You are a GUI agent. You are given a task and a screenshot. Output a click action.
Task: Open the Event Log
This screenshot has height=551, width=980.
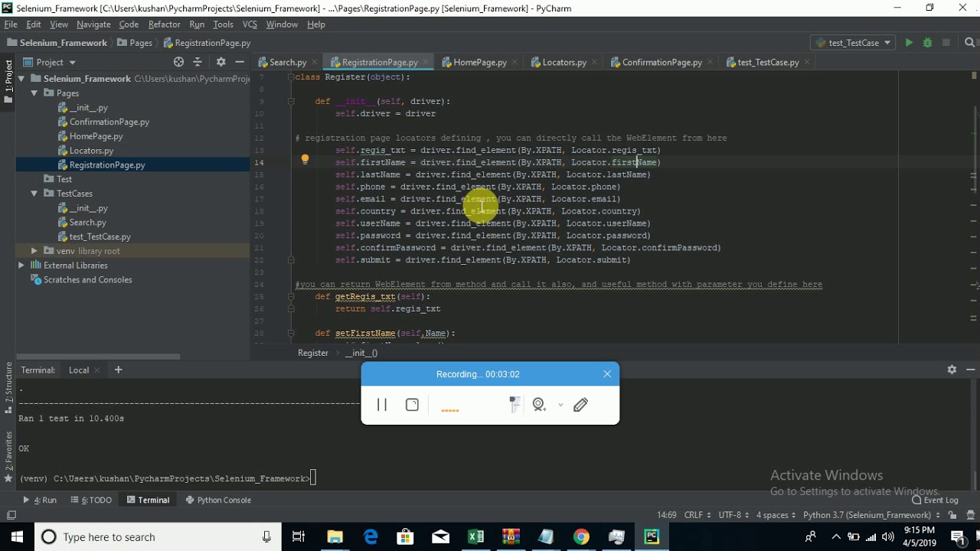click(935, 500)
